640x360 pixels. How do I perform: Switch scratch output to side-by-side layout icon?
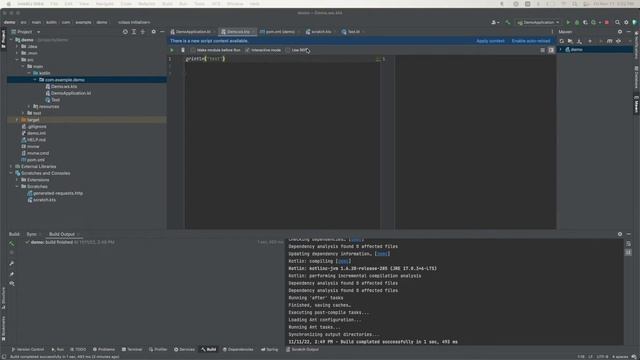551,50
